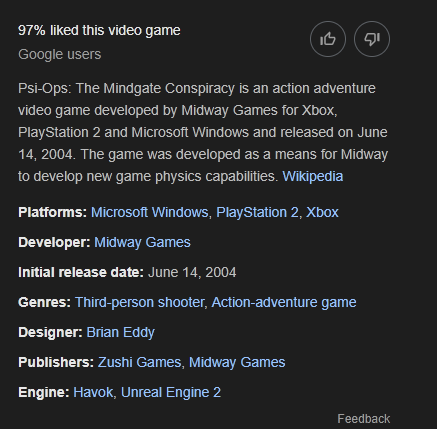The width and height of the screenshot is (437, 429).
Task: Click the thumbs down dislike icon
Action: click(x=372, y=39)
